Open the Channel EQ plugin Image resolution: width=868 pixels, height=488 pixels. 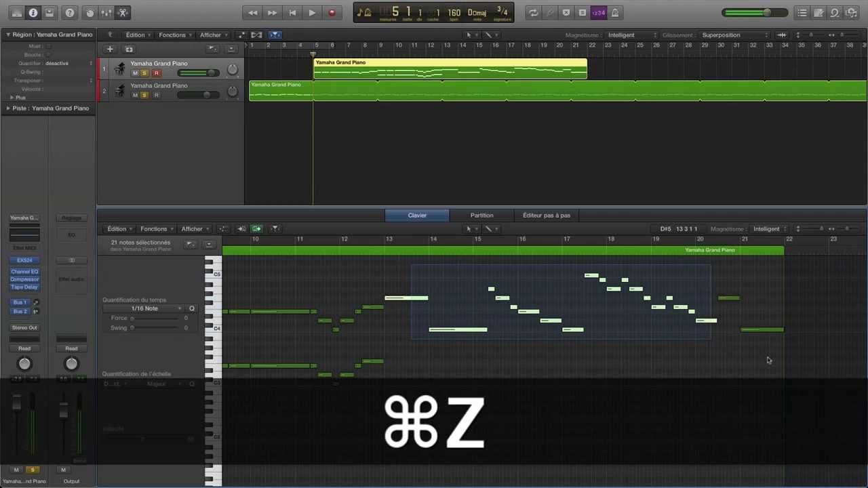click(24, 272)
